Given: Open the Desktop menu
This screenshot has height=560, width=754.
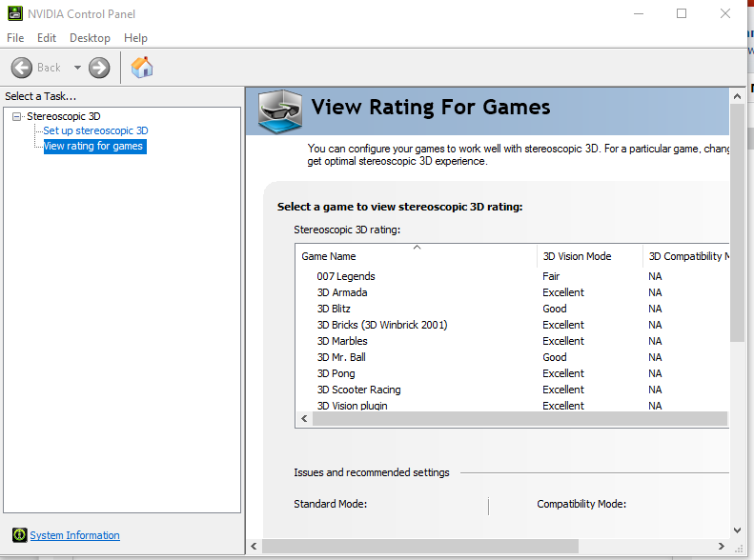Looking at the screenshot, I should 90,38.
